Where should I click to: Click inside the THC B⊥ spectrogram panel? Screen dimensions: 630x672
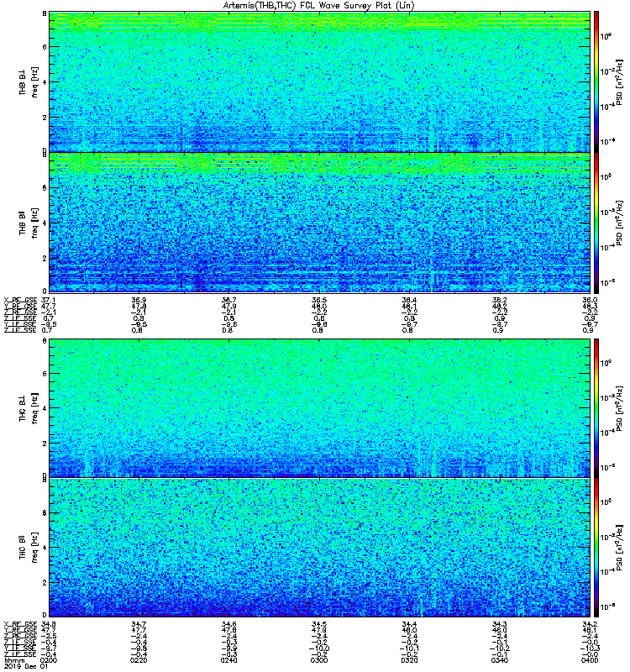319,408
